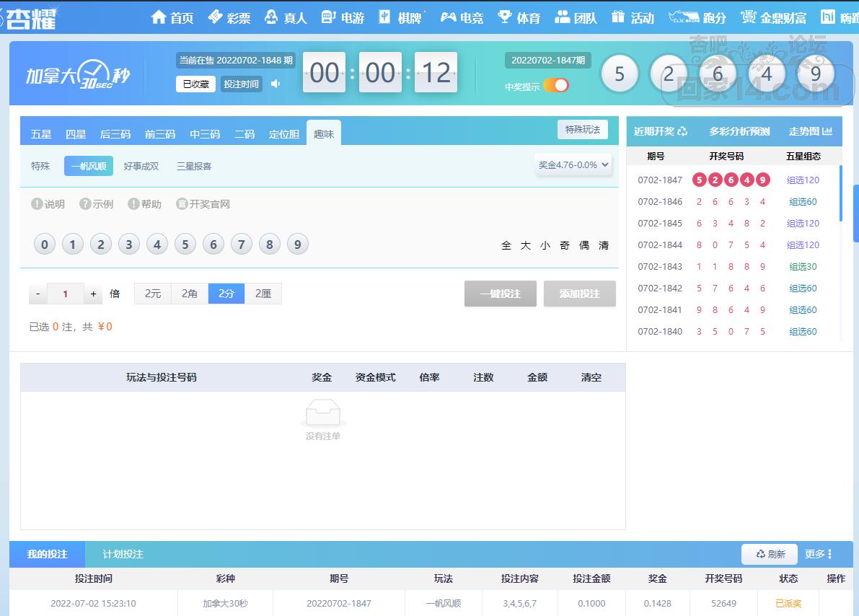Screen dimensions: 859x616
Task: Switch to the 计划投注 tab
Action: coord(123,554)
